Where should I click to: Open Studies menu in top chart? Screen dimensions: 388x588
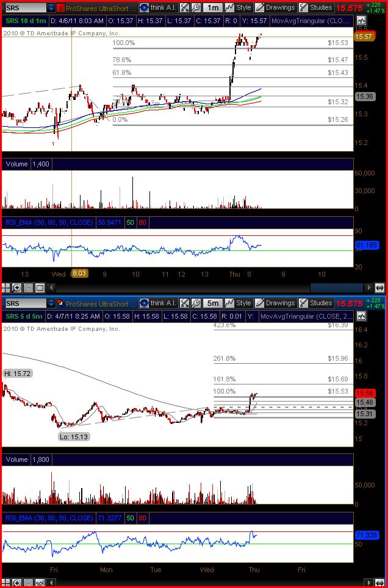pos(316,7)
